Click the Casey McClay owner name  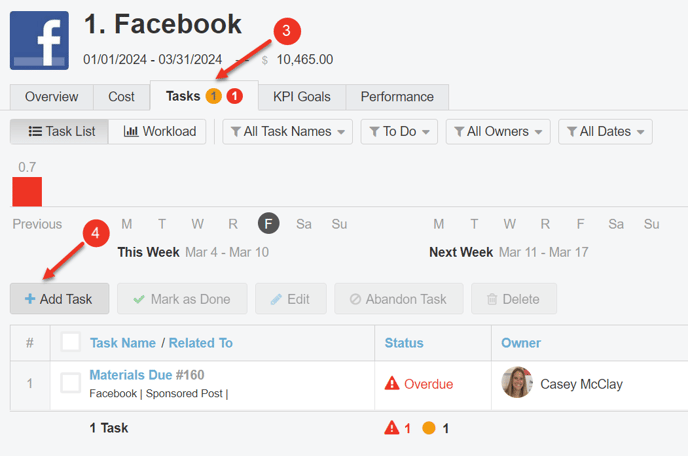[581, 384]
